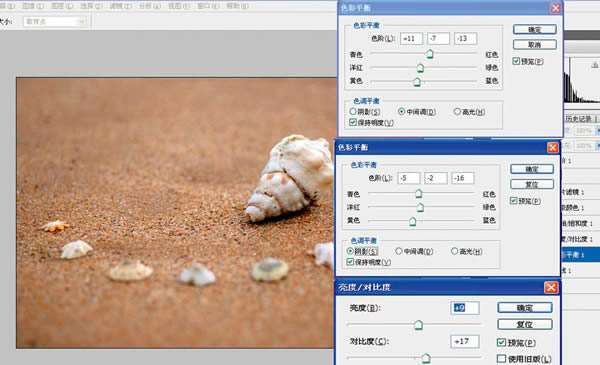This screenshot has width=600, height=365.
Task: Open the 帮助 menu in menu bar
Action: (x=237, y=6)
